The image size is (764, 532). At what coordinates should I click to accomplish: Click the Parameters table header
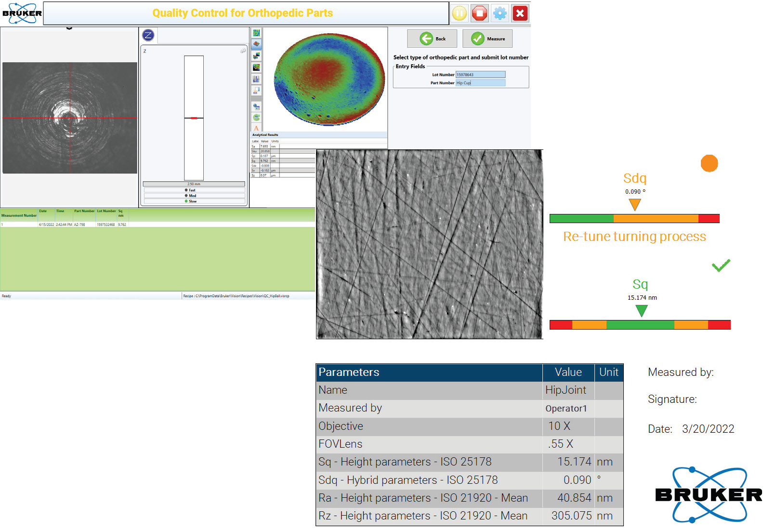tap(470, 372)
